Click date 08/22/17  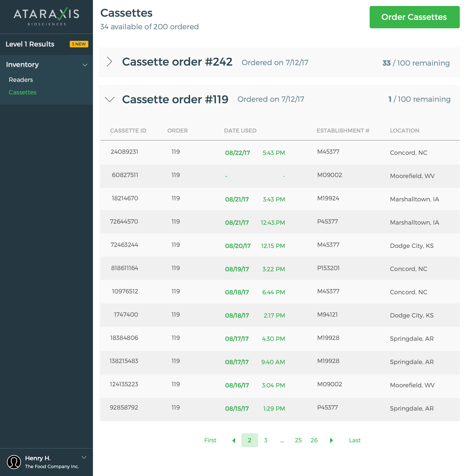pyautogui.click(x=237, y=153)
